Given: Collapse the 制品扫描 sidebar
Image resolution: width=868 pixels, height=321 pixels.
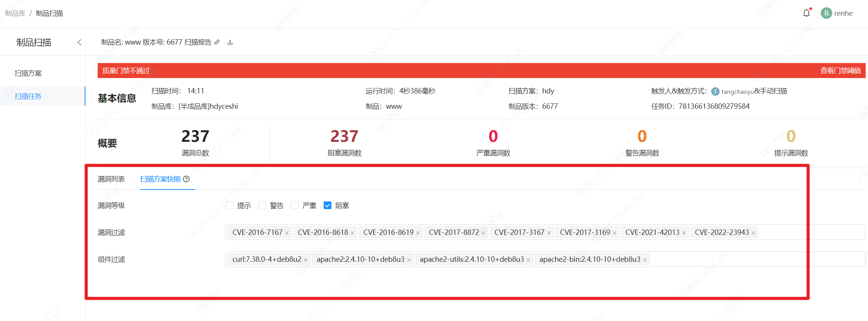Looking at the screenshot, I should pyautogui.click(x=79, y=42).
